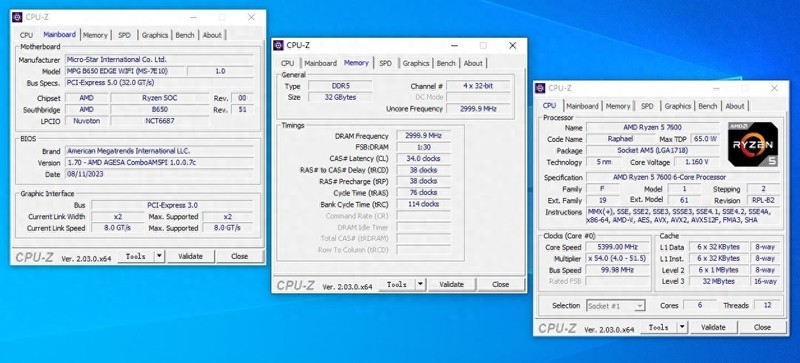Click Validate button in Memory window

[452, 284]
